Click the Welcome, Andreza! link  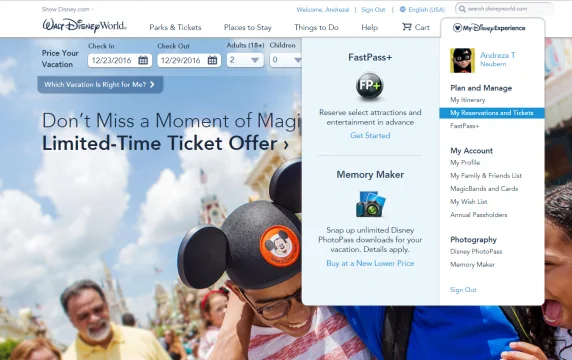(322, 10)
